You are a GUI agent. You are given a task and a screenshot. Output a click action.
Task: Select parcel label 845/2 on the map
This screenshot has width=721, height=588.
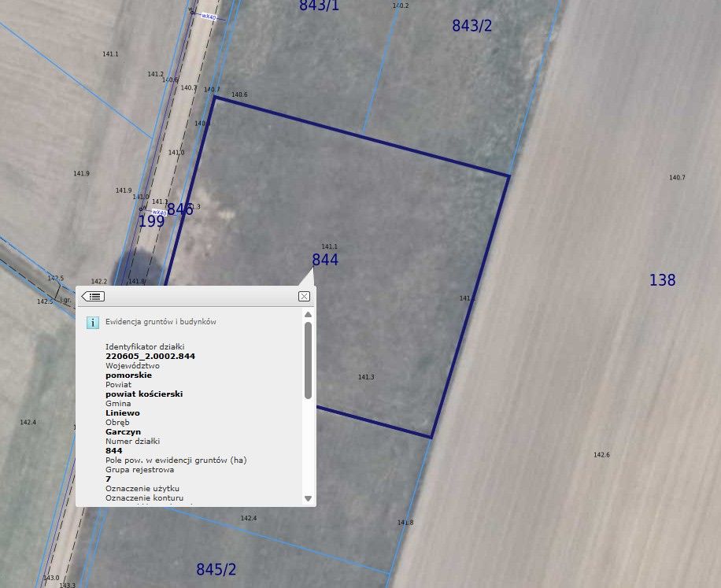[216, 570]
